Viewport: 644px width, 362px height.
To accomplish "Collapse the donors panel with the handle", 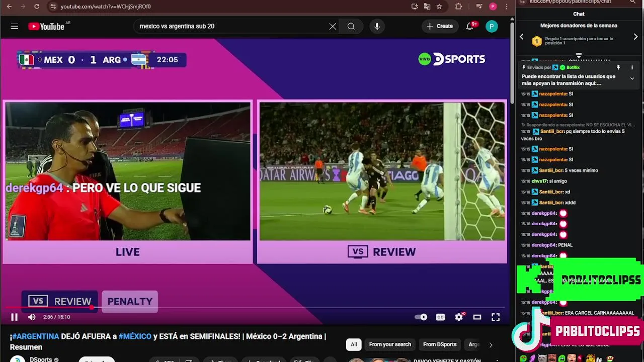I will pyautogui.click(x=579, y=55).
